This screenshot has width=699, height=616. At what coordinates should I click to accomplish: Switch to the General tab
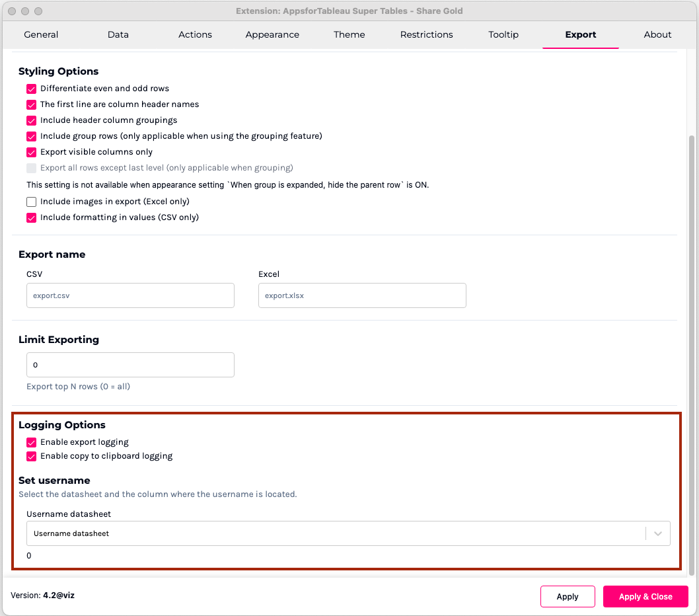pyautogui.click(x=41, y=34)
